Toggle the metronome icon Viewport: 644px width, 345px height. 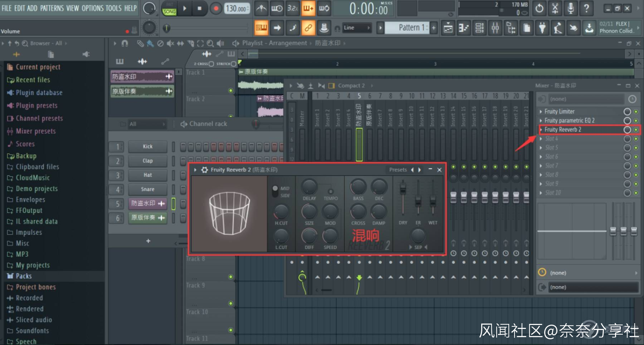pos(261,9)
